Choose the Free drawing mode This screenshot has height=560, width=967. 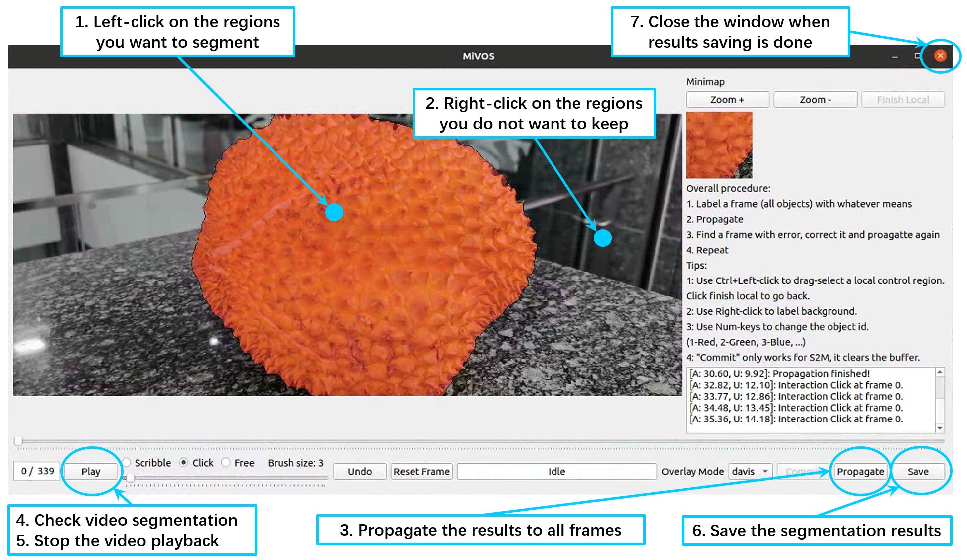pyautogui.click(x=226, y=463)
